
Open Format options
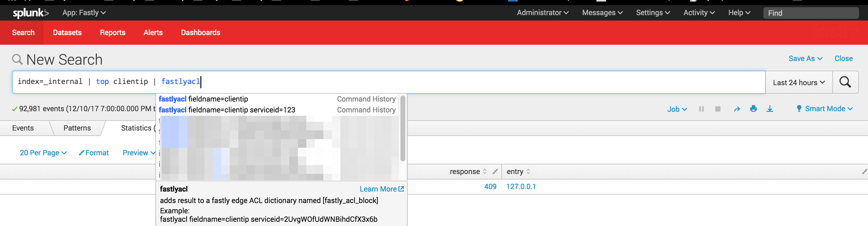[x=94, y=153]
